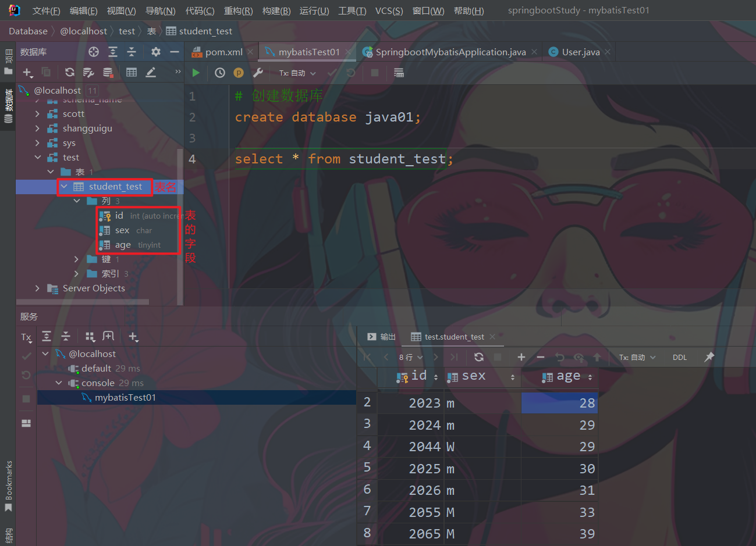This screenshot has height=546, width=756.
Task: Collapse the test schema node
Action: [38, 158]
